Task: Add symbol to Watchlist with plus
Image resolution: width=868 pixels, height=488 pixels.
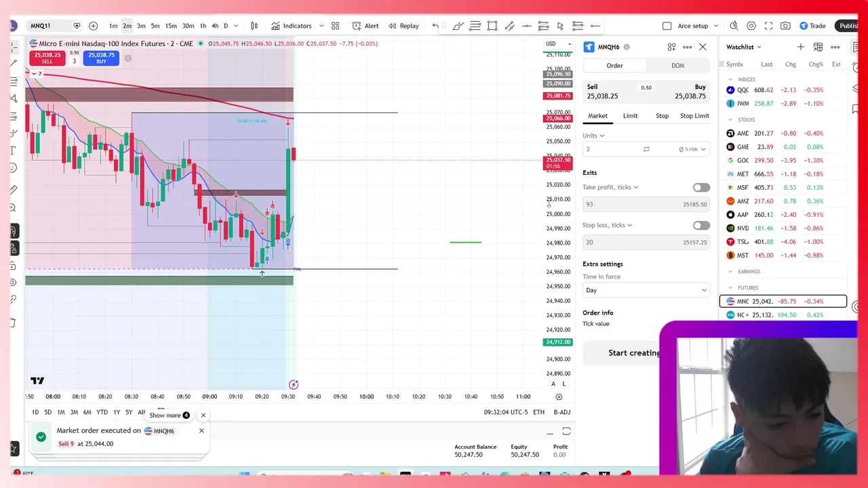Action: tap(801, 47)
